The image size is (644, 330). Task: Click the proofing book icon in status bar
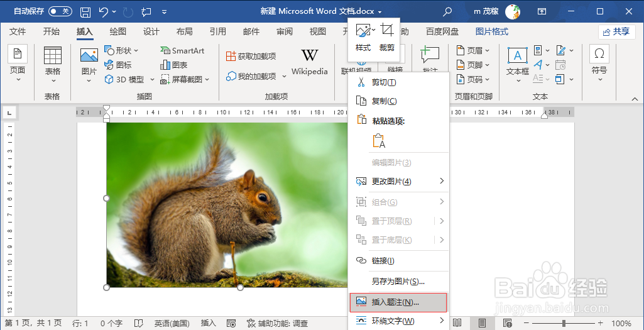[x=139, y=324]
